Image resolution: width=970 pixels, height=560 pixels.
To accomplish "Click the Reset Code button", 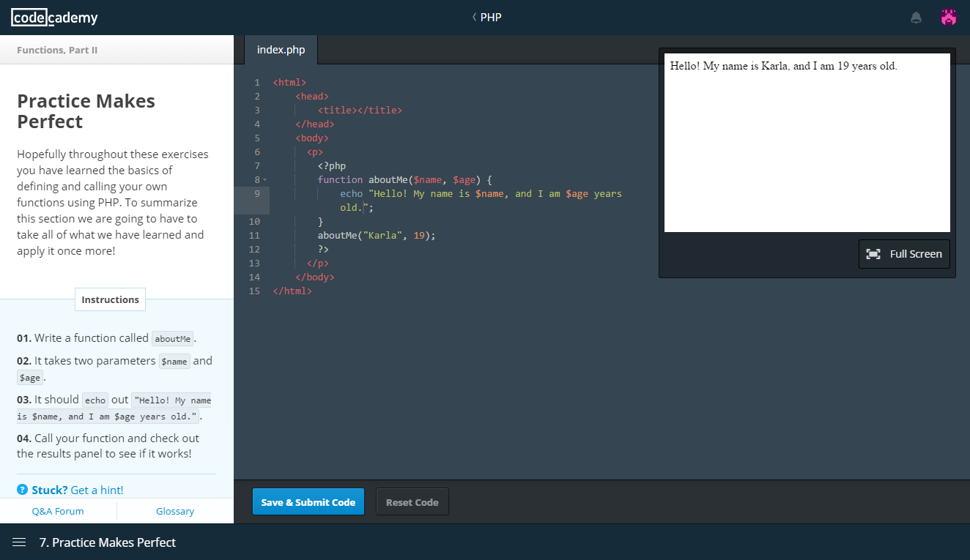I will click(x=412, y=502).
